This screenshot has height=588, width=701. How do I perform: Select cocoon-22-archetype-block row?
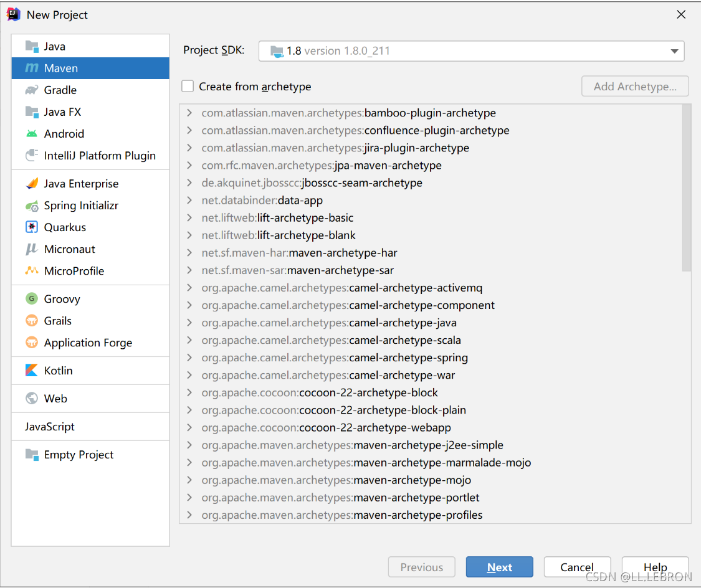click(x=431, y=392)
